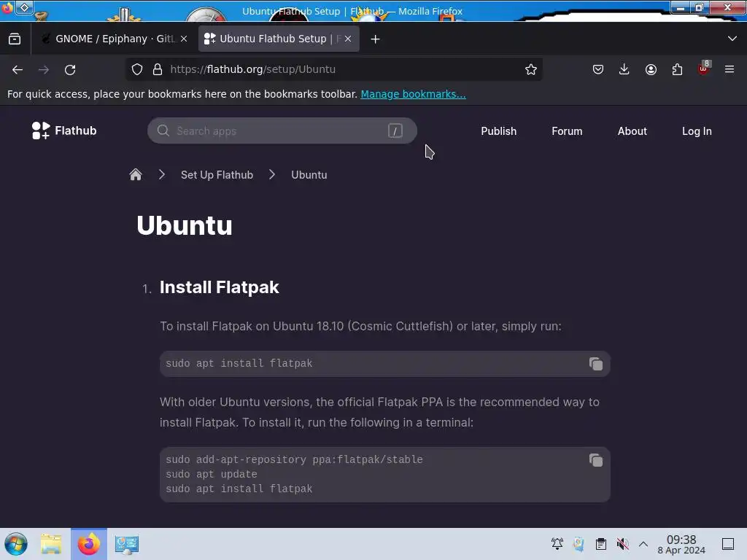The height and width of the screenshot is (560, 747).
Task: Click the 'Install Flatpak' heading
Action: [219, 287]
